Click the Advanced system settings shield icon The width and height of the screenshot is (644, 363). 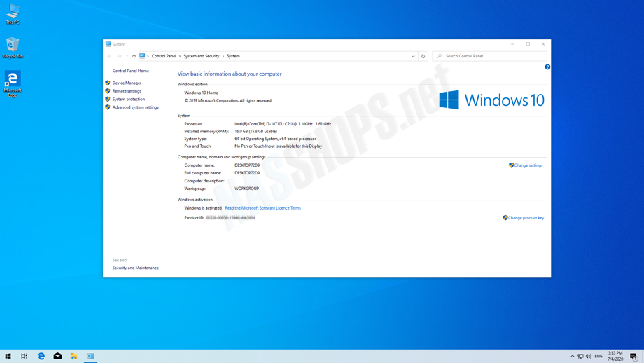[108, 107]
